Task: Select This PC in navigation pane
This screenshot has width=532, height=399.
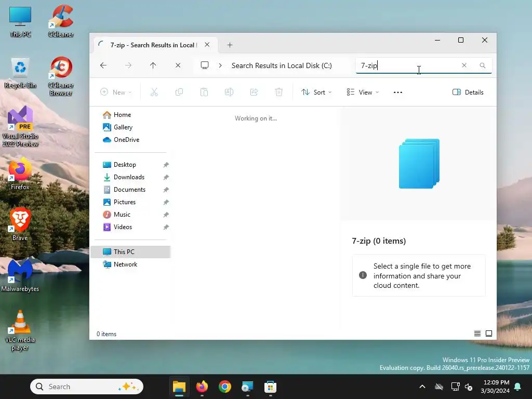Action: 130,252
